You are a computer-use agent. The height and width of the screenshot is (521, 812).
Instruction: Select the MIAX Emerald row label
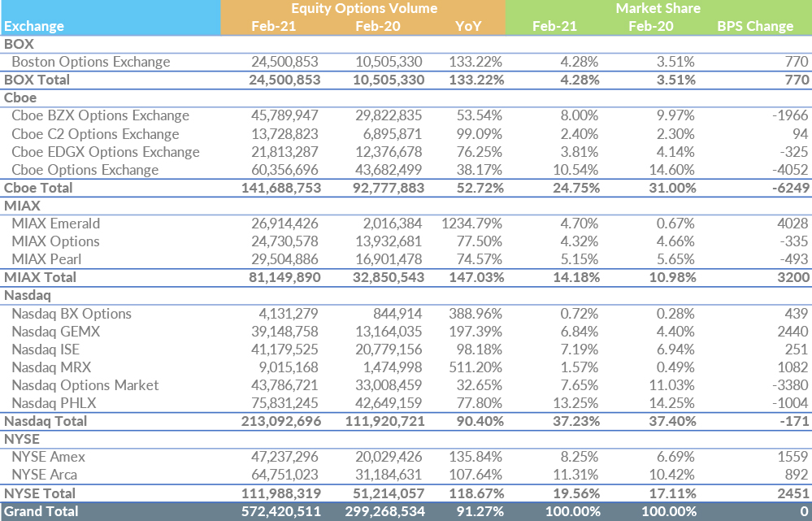click(x=56, y=224)
